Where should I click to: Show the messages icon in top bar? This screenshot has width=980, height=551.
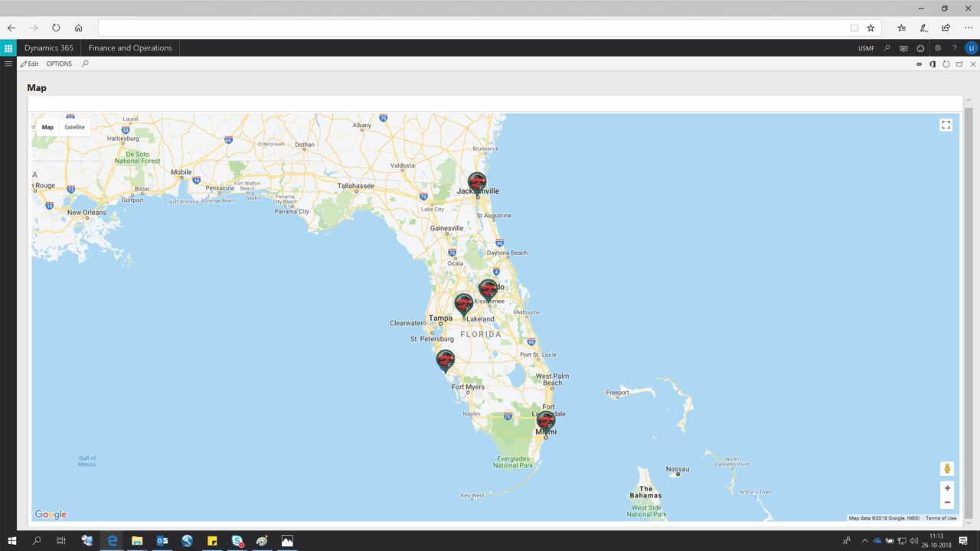click(x=903, y=48)
